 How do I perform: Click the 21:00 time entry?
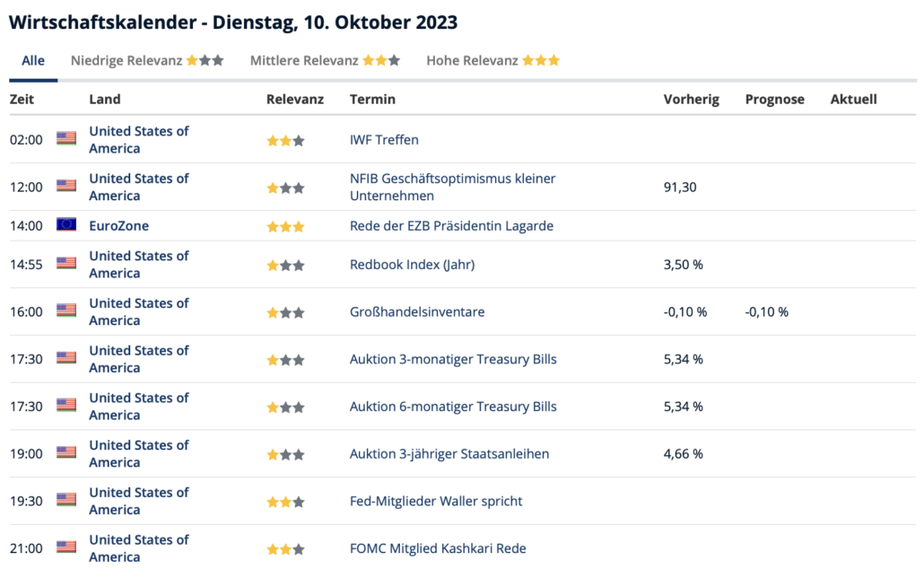[26, 549]
